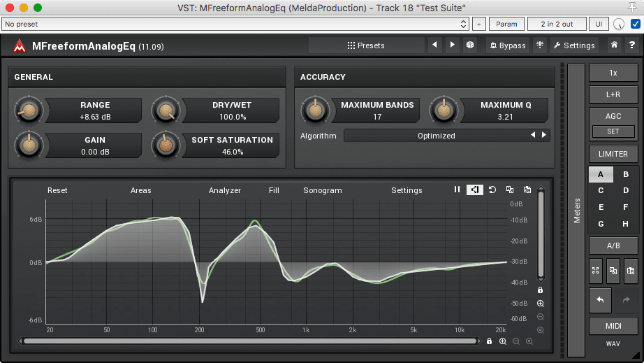Open the No preset dropdown
644x363 pixels.
click(x=235, y=24)
